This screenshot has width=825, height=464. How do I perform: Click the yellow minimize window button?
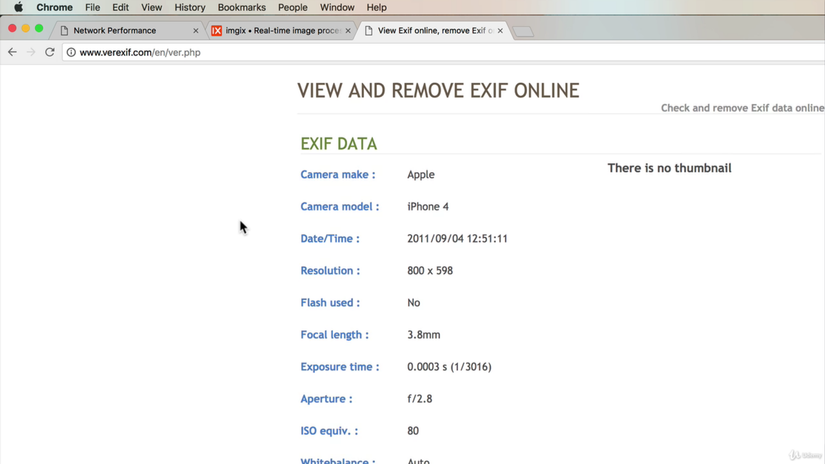point(25,28)
